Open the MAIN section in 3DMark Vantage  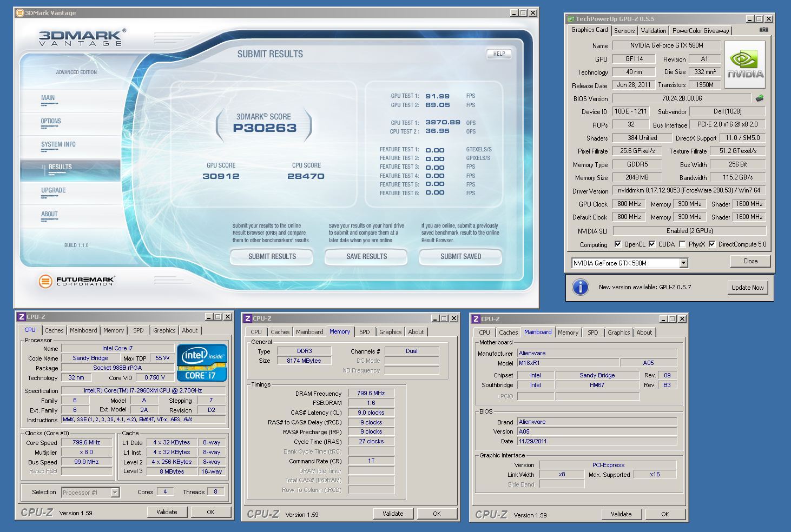[x=48, y=98]
